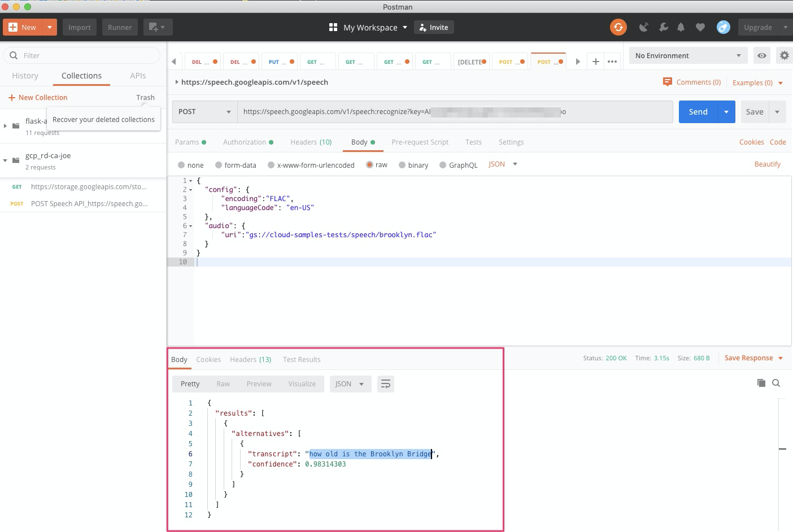Click the sidebar Filter field

click(82, 55)
